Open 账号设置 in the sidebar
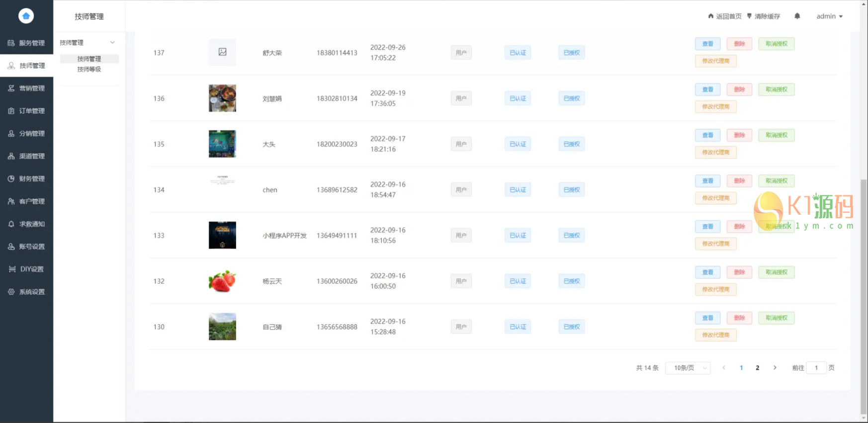Viewport: 868px width, 423px height. (x=26, y=247)
